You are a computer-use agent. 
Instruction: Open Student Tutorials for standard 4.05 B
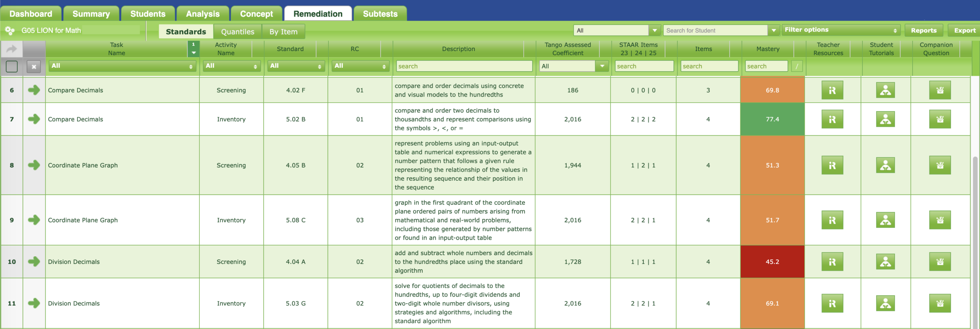coord(885,165)
